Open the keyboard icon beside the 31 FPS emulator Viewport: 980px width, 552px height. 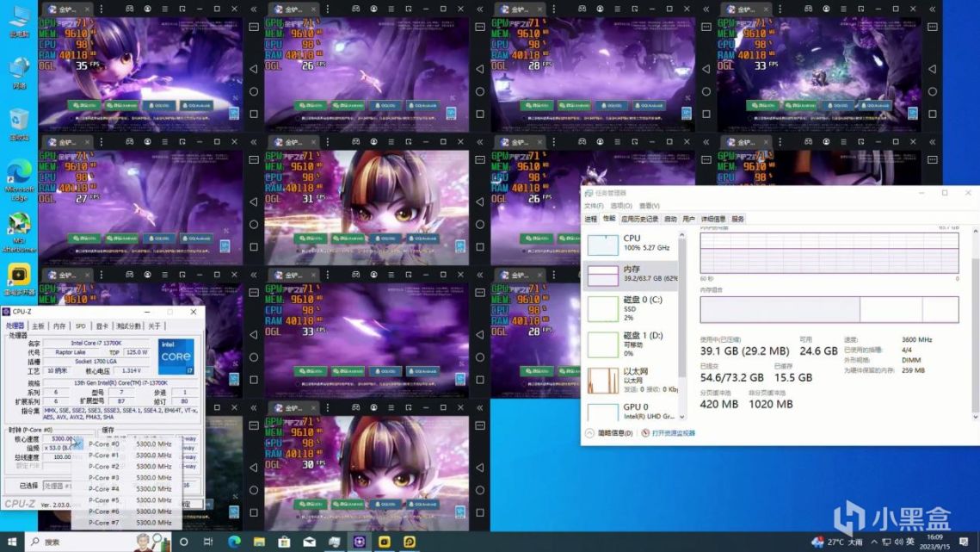(x=480, y=159)
